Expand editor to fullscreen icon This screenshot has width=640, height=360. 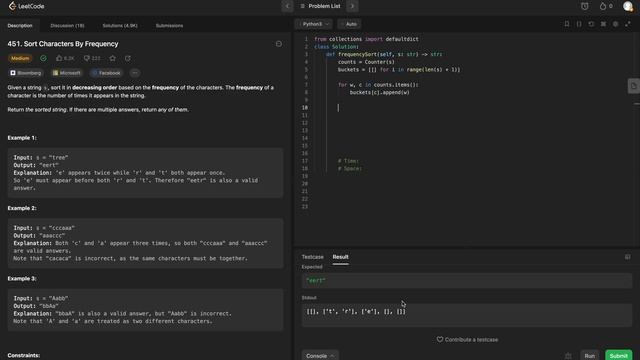[x=628, y=24]
